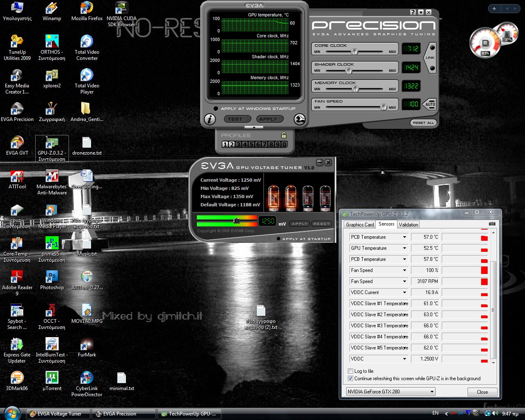Open Total Video Converter icon

click(87, 48)
